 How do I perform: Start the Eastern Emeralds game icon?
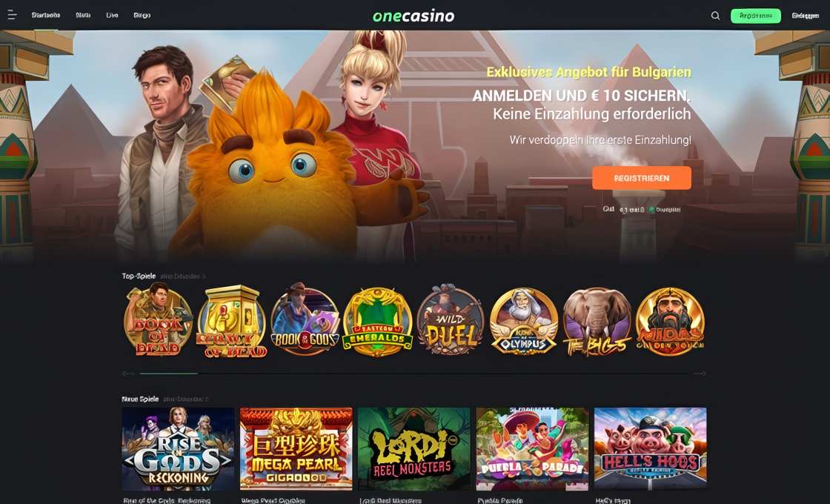(377, 322)
